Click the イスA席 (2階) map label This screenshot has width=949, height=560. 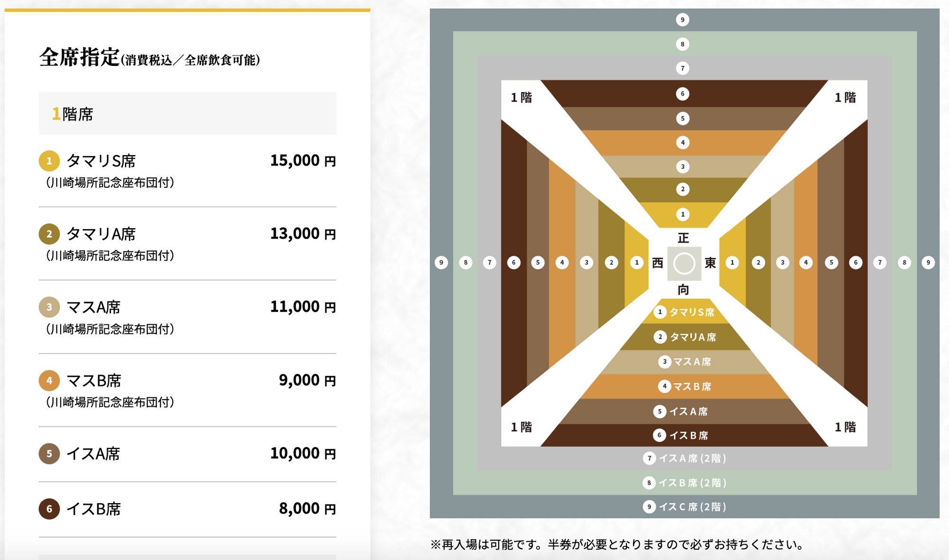point(692,459)
